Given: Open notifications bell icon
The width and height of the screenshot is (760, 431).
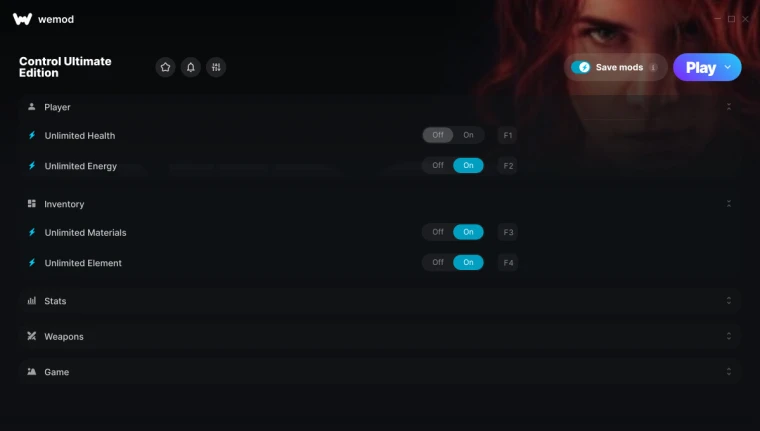Looking at the screenshot, I should point(190,67).
